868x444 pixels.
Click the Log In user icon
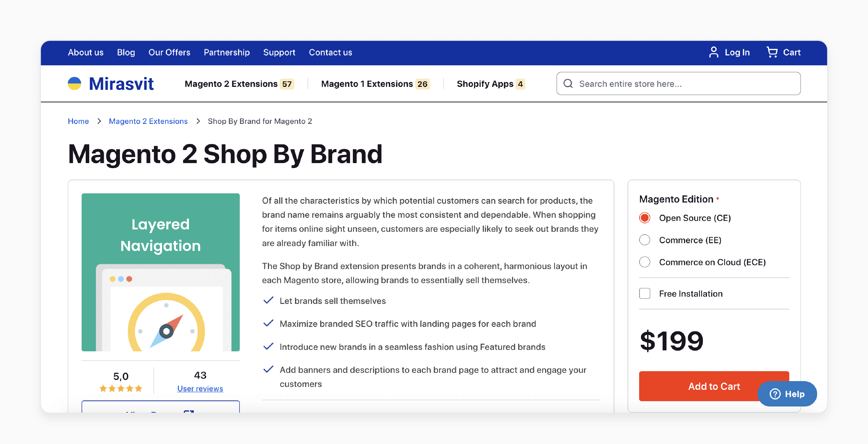(x=713, y=52)
